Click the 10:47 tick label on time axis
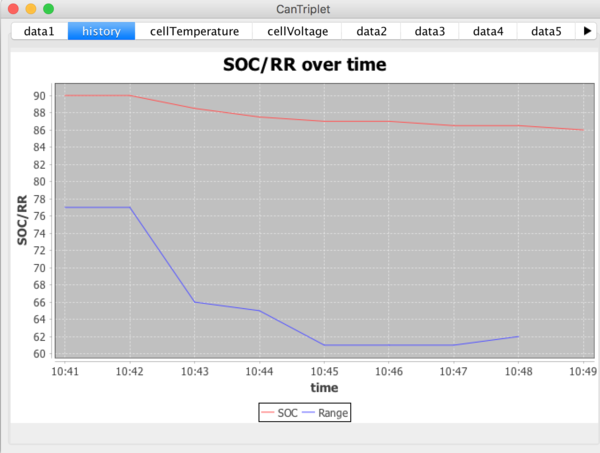Screen dimensions: 600x453 [x=454, y=372]
